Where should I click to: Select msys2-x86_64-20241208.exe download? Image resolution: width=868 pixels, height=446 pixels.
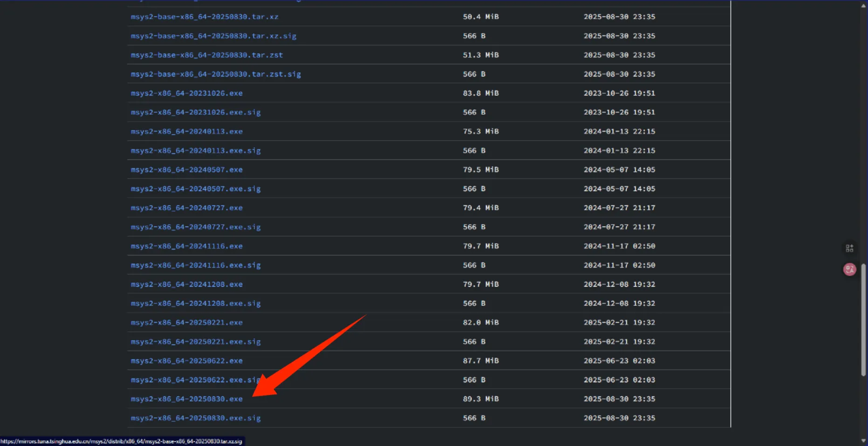pos(186,284)
